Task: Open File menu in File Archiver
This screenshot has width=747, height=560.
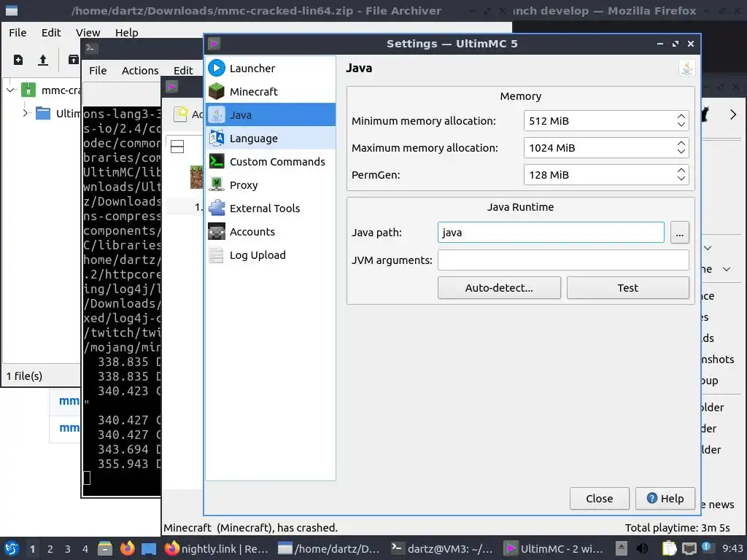Action: point(18,32)
